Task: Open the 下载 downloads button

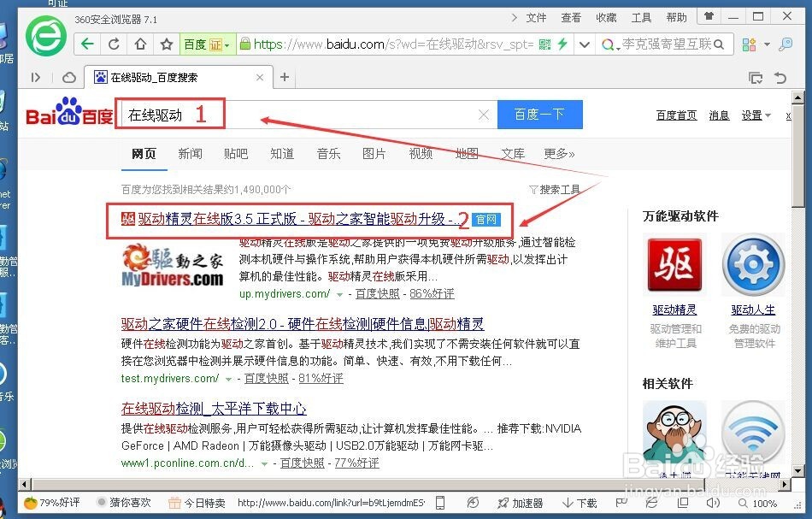Action: 580,503
